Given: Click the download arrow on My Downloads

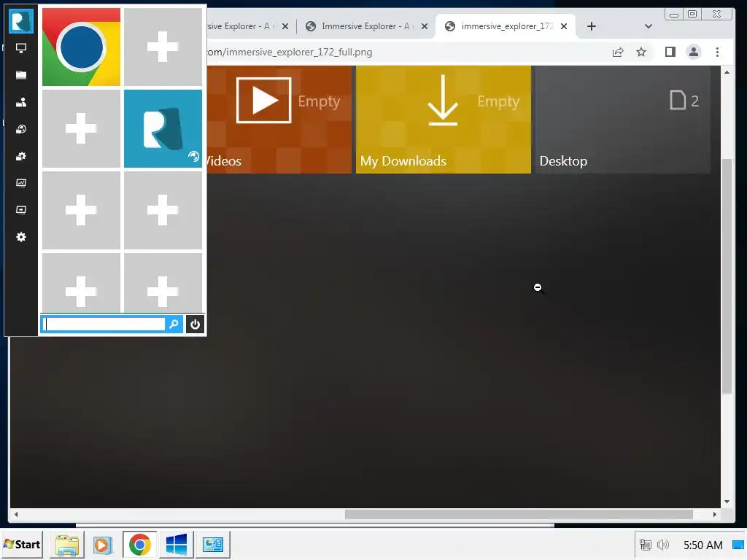Looking at the screenshot, I should pyautogui.click(x=443, y=100).
